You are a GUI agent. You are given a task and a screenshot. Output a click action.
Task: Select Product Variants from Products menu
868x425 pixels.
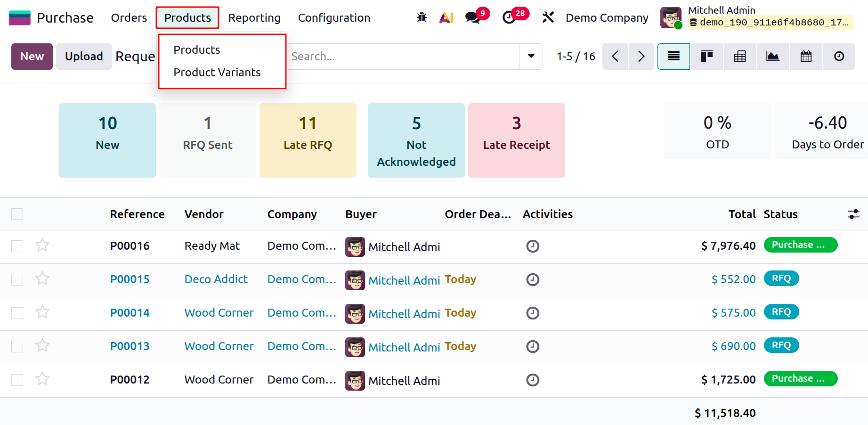tap(217, 72)
